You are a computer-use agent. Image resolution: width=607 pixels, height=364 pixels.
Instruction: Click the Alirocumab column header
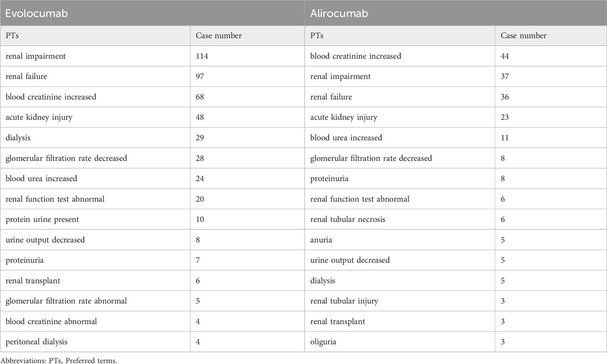(x=455, y=13)
